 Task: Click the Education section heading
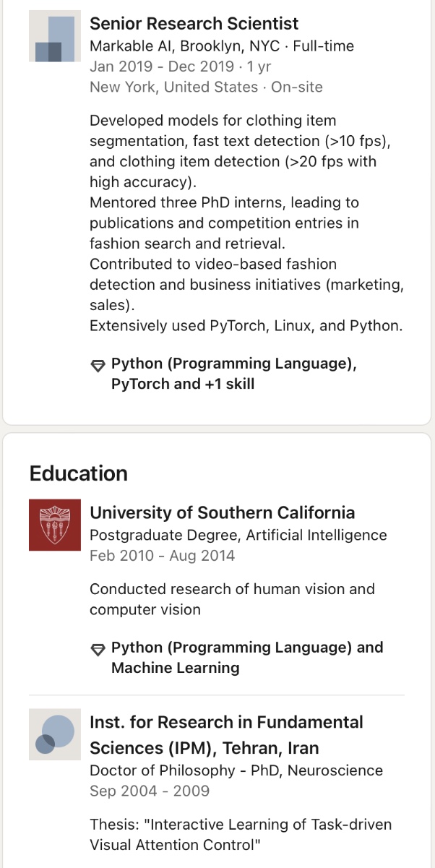[x=79, y=473]
